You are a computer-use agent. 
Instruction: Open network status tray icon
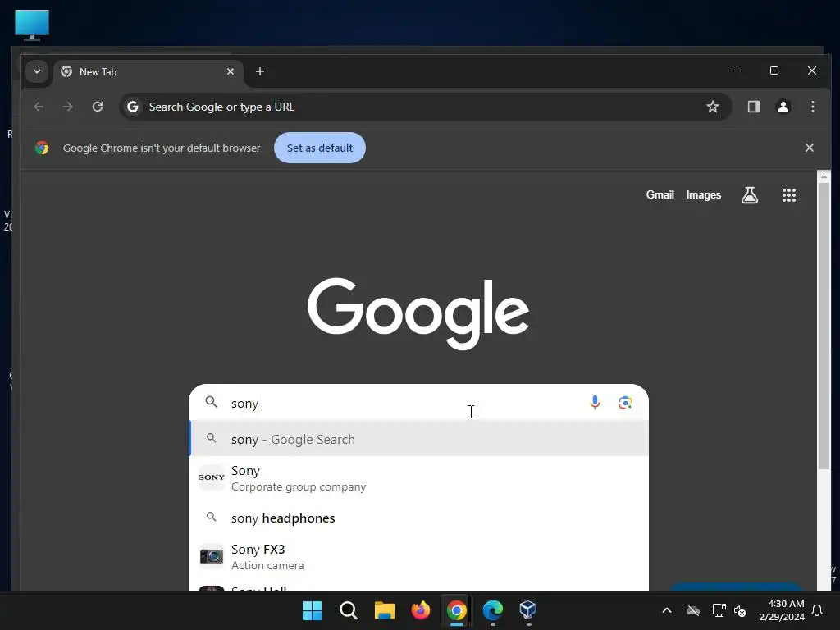(719, 610)
